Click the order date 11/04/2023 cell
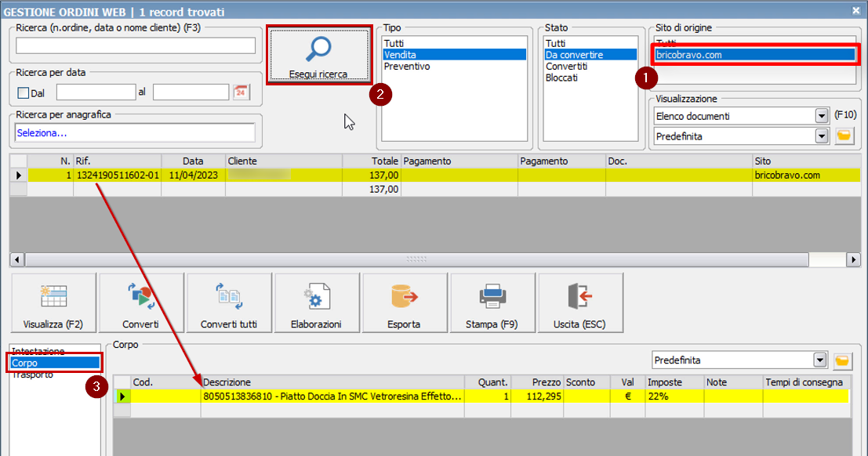The width and height of the screenshot is (868, 456). click(x=193, y=176)
